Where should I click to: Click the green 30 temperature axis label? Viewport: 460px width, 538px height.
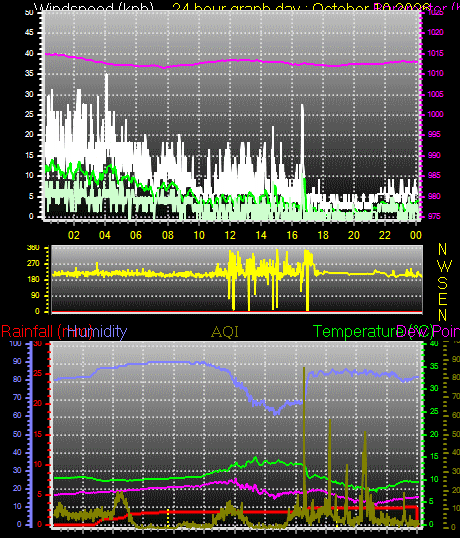[434, 388]
